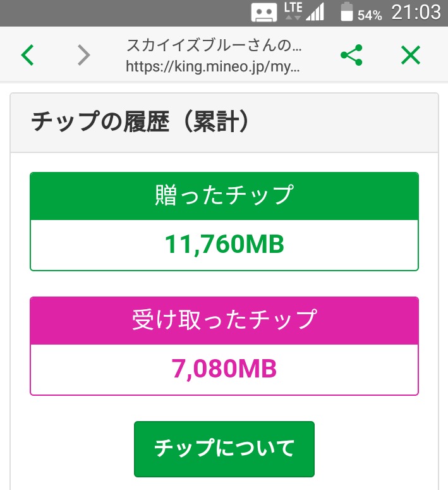Tap the browser back arrow
The image size is (448, 490).
[x=27, y=56]
